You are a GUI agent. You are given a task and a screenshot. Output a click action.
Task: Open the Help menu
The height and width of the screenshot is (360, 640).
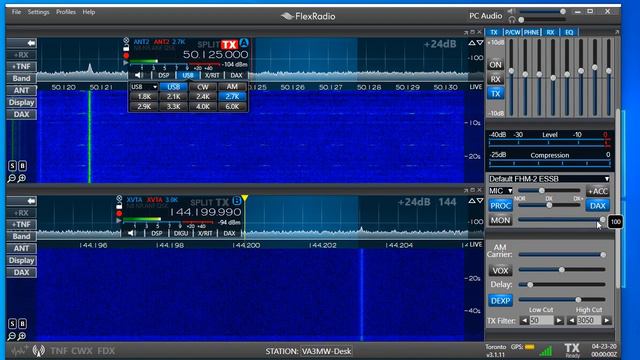(x=89, y=12)
